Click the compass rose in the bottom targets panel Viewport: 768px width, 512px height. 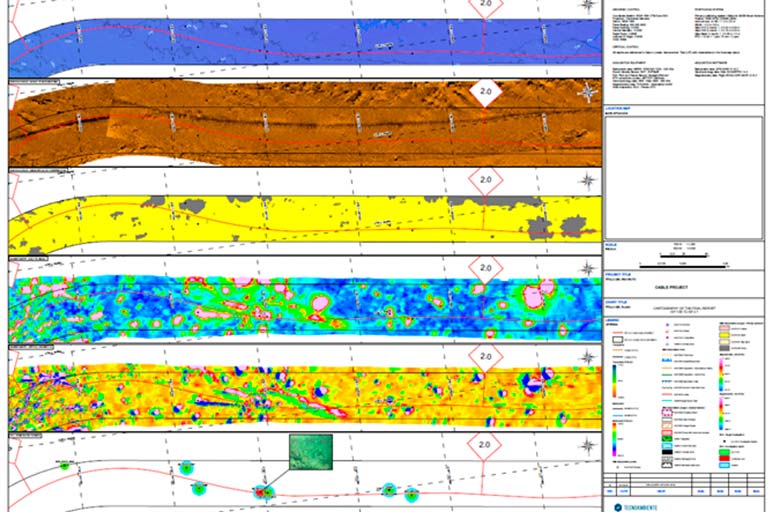coord(588,445)
